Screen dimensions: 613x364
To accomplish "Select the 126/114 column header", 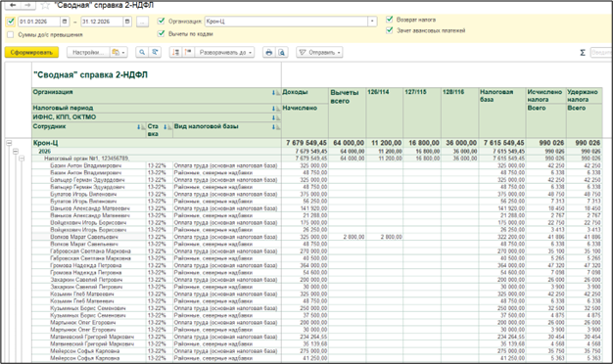I will point(385,113).
